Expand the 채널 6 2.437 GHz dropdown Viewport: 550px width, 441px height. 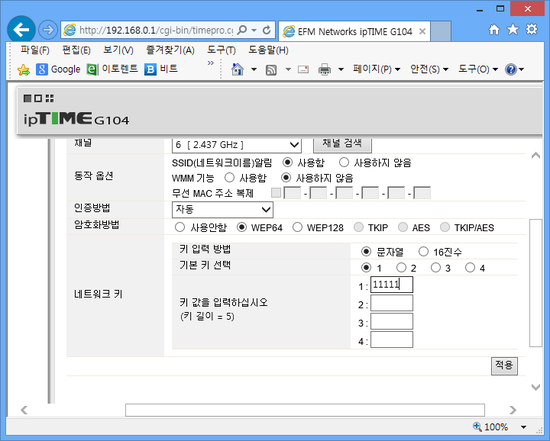tap(236, 145)
